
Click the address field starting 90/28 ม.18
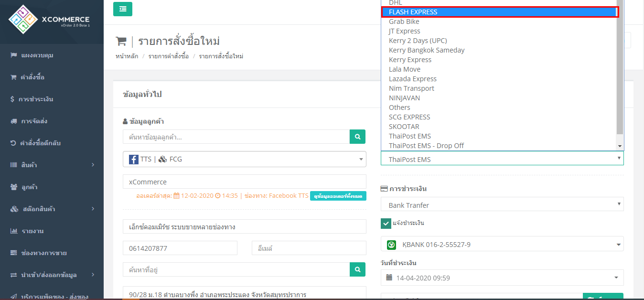pyautogui.click(x=245, y=293)
